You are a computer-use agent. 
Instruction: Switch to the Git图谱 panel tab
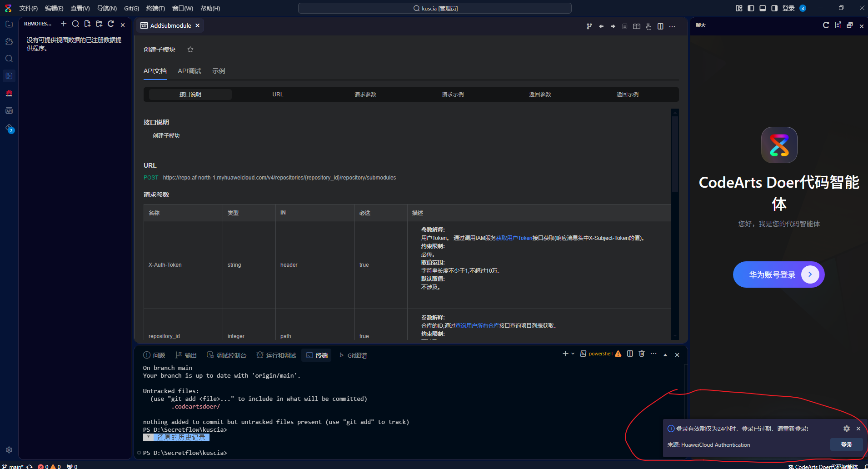tap(353, 355)
